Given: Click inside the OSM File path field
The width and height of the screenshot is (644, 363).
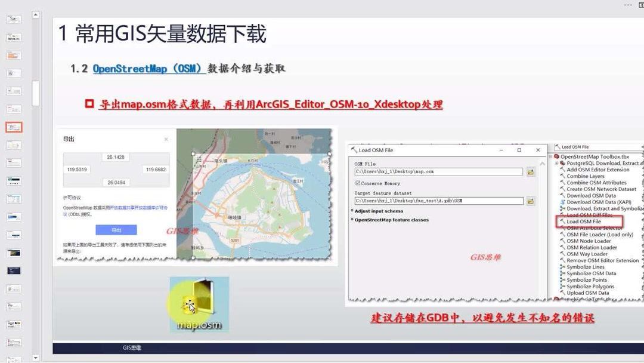Looking at the screenshot, I should [438, 172].
